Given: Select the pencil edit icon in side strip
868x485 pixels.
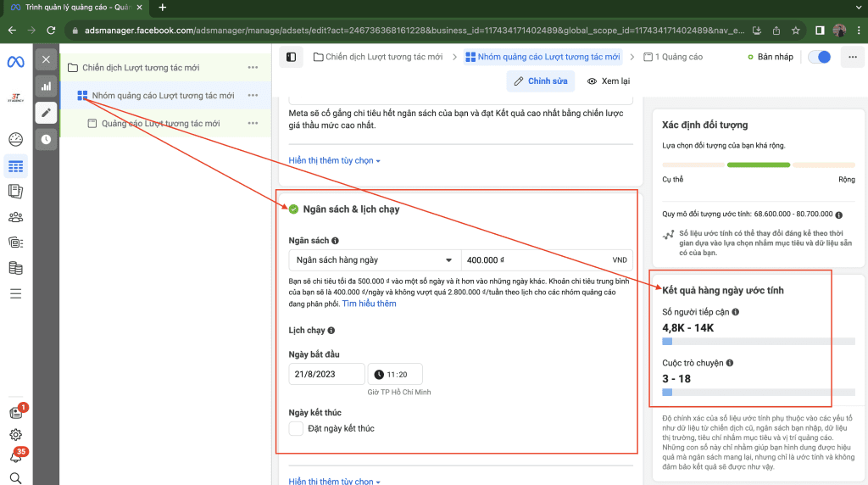Looking at the screenshot, I should coord(46,113).
